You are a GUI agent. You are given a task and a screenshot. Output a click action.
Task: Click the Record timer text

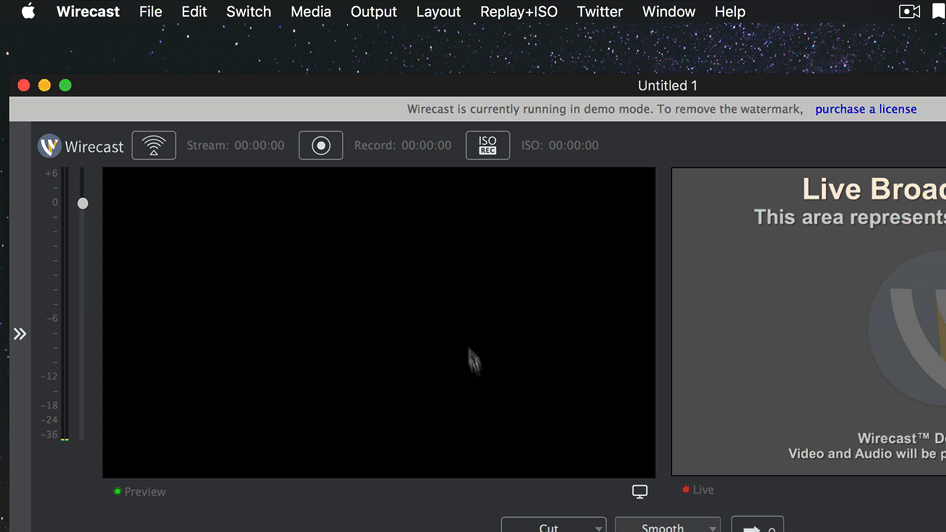point(402,145)
